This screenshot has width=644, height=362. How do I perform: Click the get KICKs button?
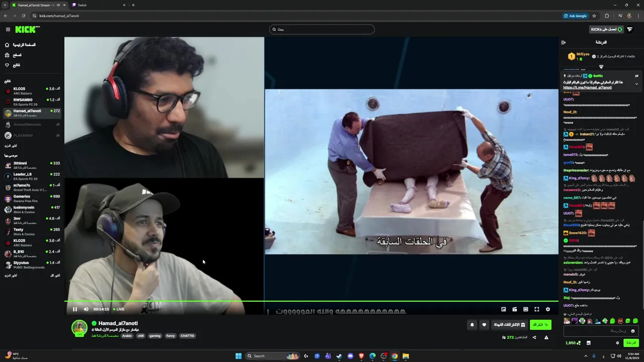click(x=606, y=29)
